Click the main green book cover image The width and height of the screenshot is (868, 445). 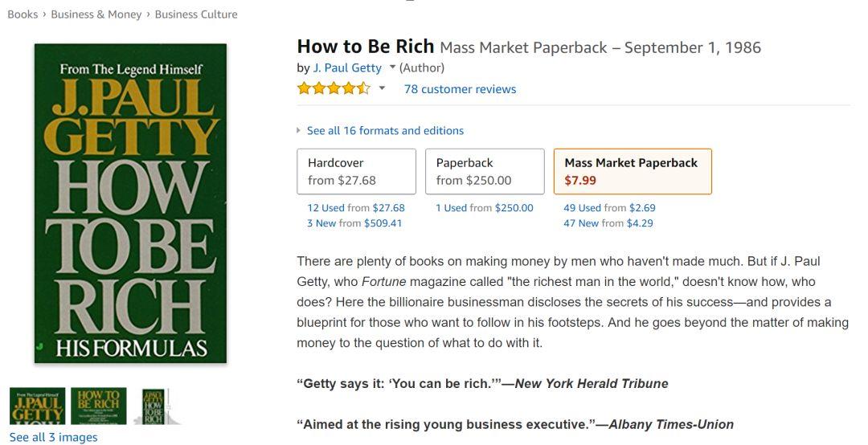(x=130, y=202)
